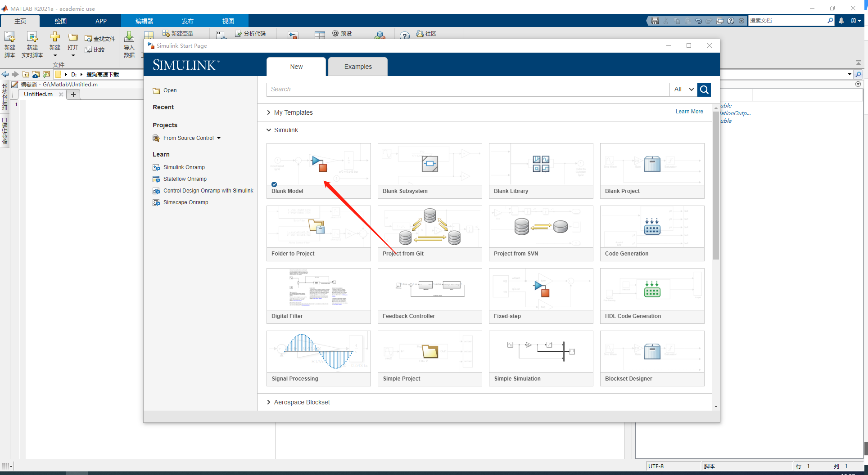
Task: Select the Blank Model template
Action: tap(318, 171)
